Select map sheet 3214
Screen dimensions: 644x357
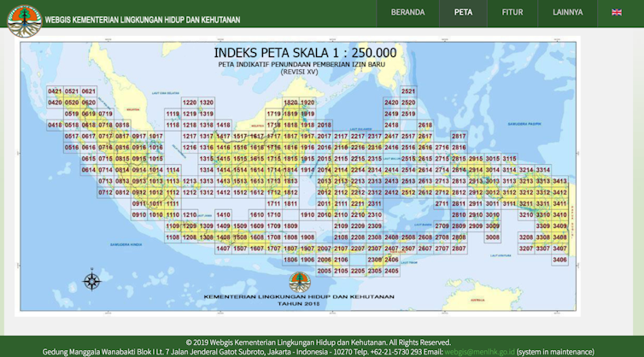point(526,170)
